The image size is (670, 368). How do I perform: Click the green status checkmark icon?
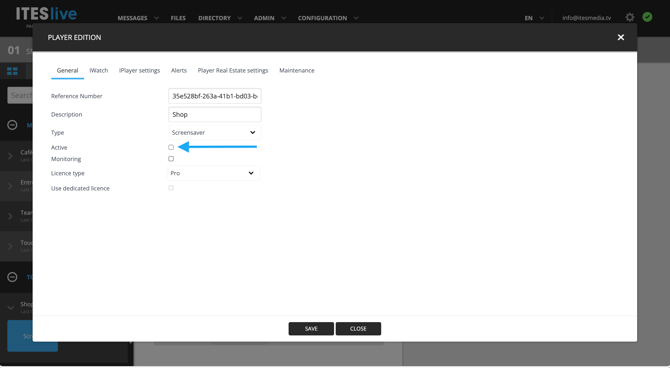(647, 17)
